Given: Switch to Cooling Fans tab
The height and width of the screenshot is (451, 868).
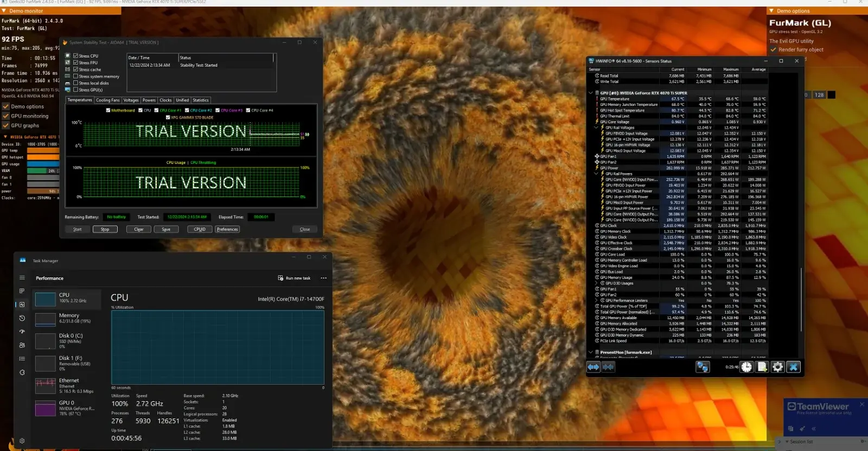Looking at the screenshot, I should pyautogui.click(x=107, y=100).
